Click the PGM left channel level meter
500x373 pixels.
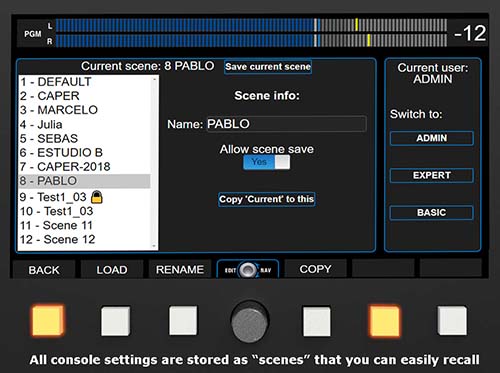[251, 25]
